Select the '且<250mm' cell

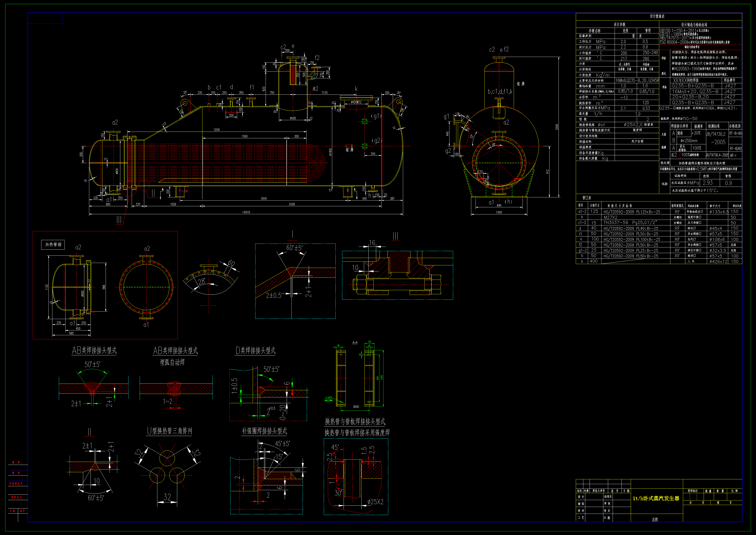[689, 141]
